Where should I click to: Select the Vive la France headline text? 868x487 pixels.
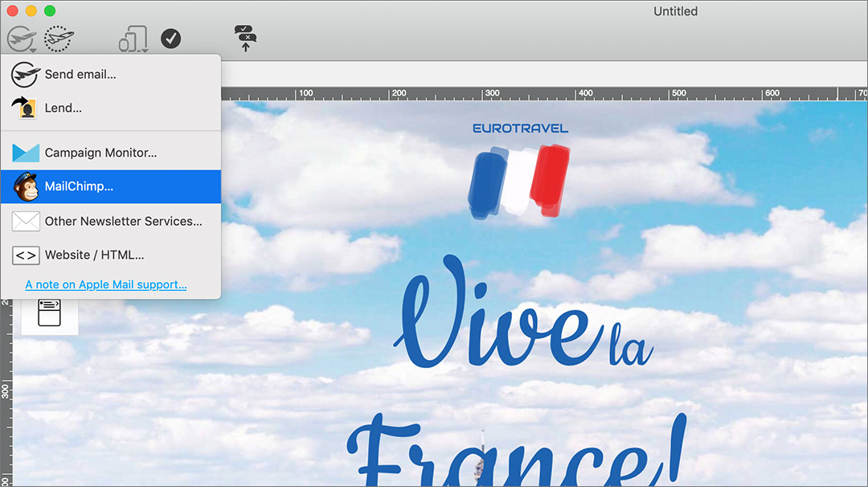518,370
